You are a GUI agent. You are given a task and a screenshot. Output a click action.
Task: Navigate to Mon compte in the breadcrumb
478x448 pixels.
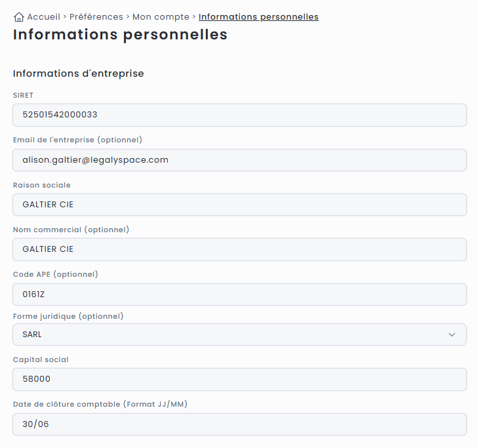pyautogui.click(x=161, y=17)
